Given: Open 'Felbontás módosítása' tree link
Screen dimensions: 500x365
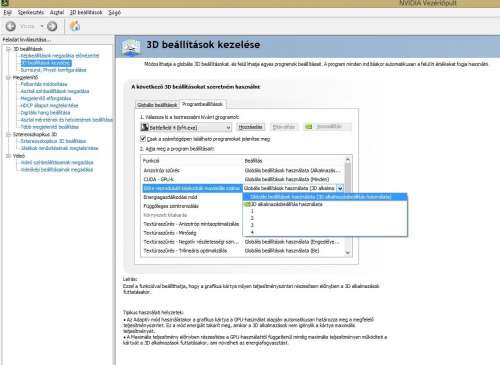Looking at the screenshot, I should [x=44, y=84].
